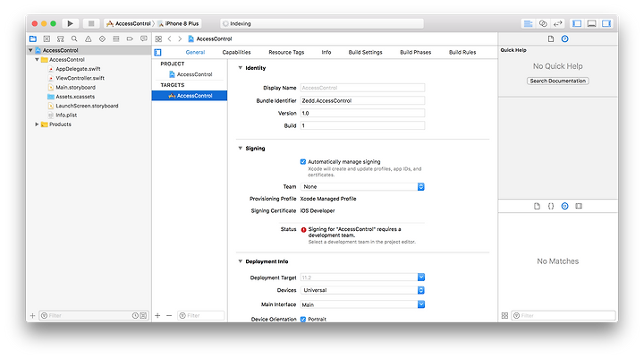Expand the Products folder

[37, 124]
